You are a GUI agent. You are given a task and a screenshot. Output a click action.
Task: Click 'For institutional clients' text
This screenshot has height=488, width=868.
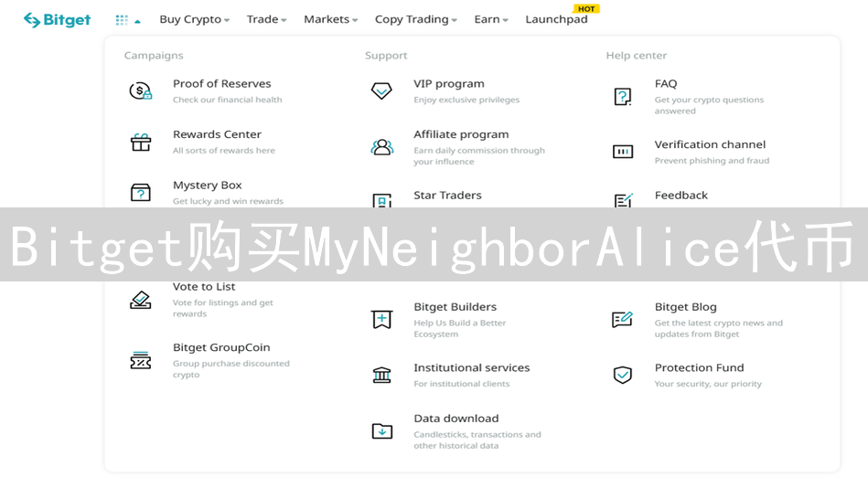(462, 384)
